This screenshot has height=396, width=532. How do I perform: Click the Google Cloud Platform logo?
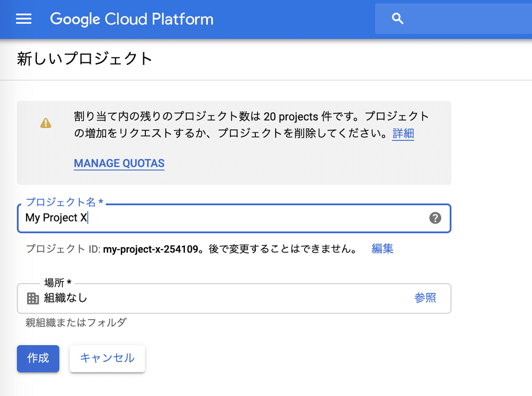click(131, 19)
